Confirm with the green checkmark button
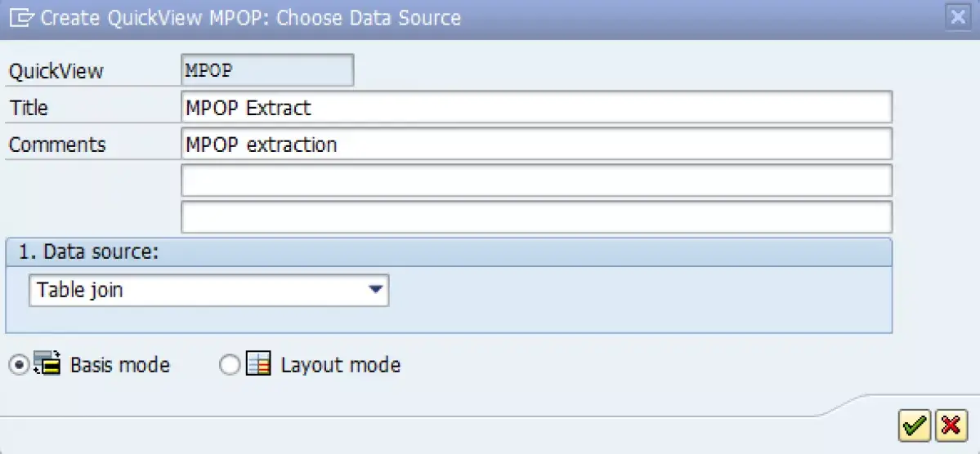980x454 pixels. pyautogui.click(x=915, y=426)
